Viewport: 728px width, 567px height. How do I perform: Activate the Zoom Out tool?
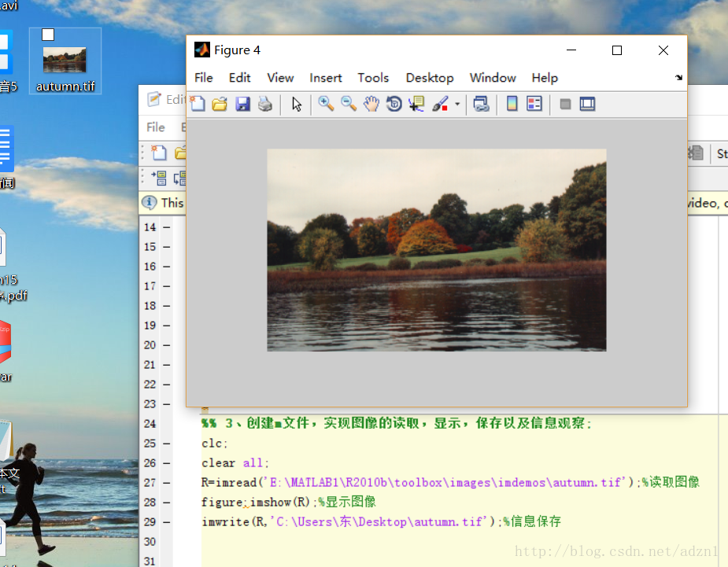pyautogui.click(x=349, y=104)
